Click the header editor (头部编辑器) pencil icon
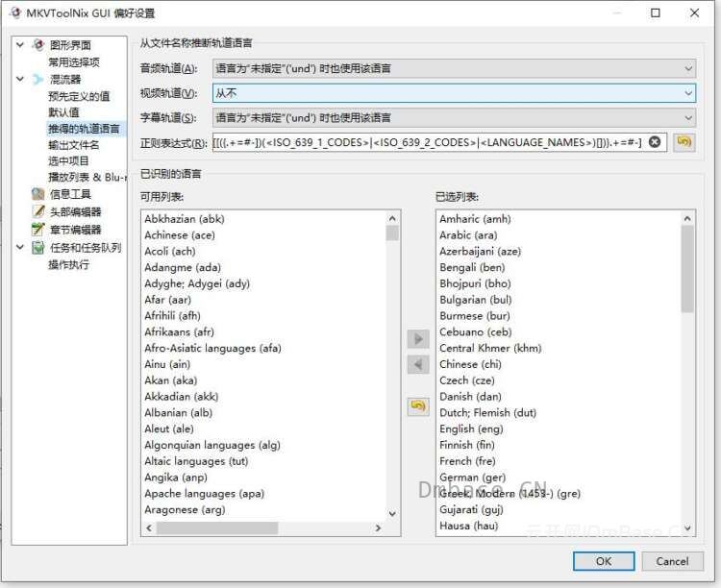This screenshot has width=721, height=588. tap(37, 211)
